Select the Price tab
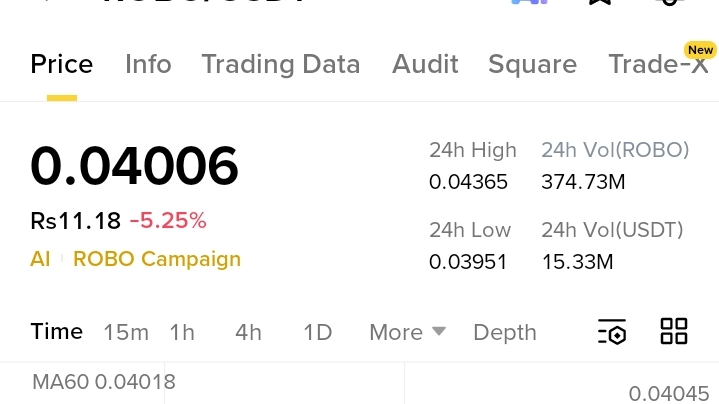This screenshot has width=719, height=404. pos(62,64)
